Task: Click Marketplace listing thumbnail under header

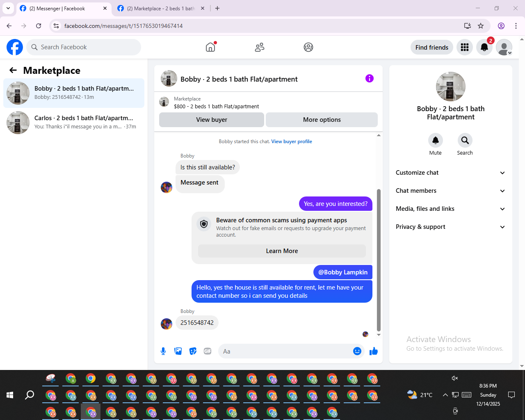Action: click(x=164, y=102)
